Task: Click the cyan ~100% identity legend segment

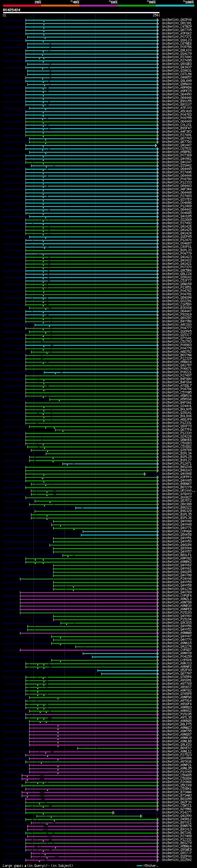Action: pyautogui.click(x=175, y=6)
